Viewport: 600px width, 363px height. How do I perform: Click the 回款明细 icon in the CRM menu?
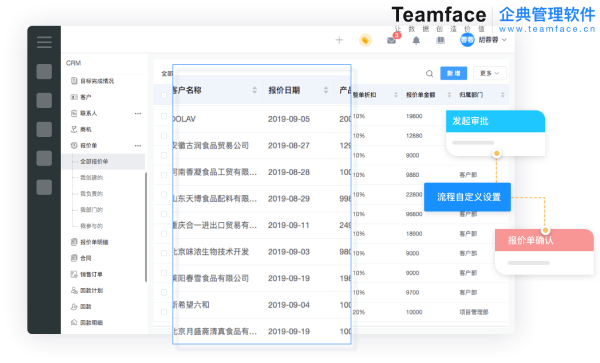pos(74,322)
